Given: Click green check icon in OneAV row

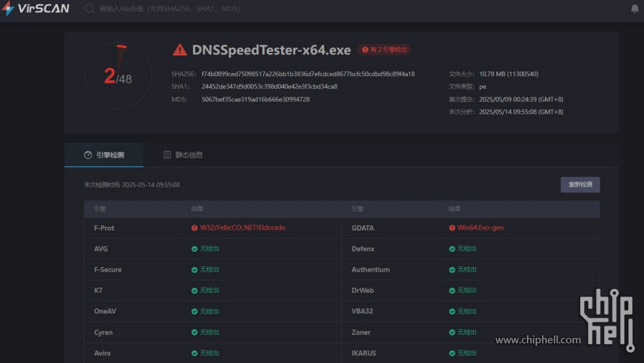Looking at the screenshot, I should (x=195, y=311).
